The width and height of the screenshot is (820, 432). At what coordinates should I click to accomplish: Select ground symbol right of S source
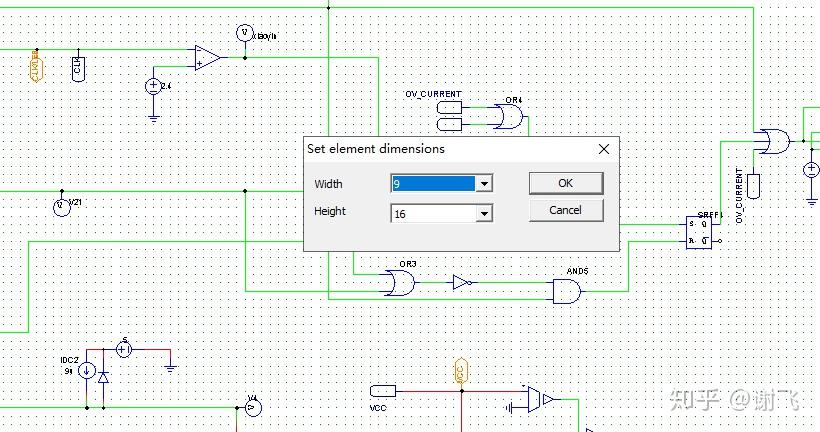[x=170, y=369]
